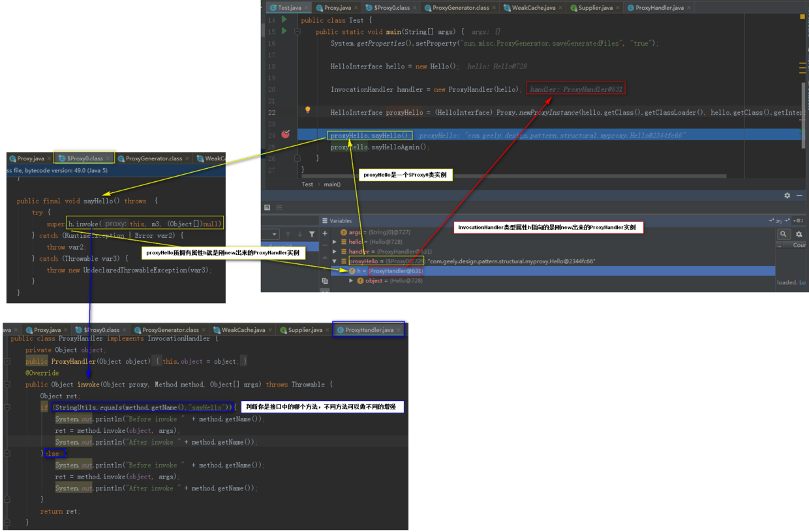The height and width of the screenshot is (532, 809).
Task: Click the dimmed icon next to restore layout
Action: pos(279,207)
